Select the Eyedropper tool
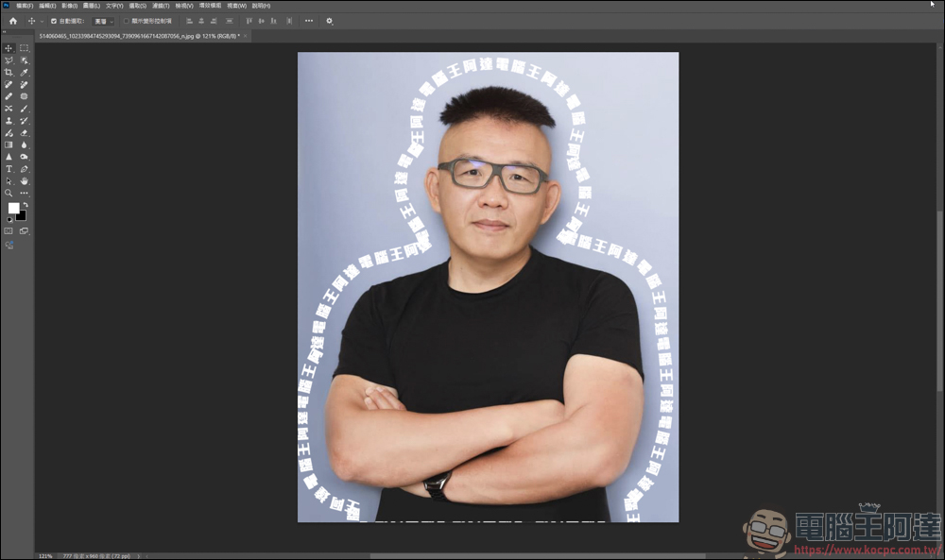The width and height of the screenshot is (945, 560). point(25,73)
